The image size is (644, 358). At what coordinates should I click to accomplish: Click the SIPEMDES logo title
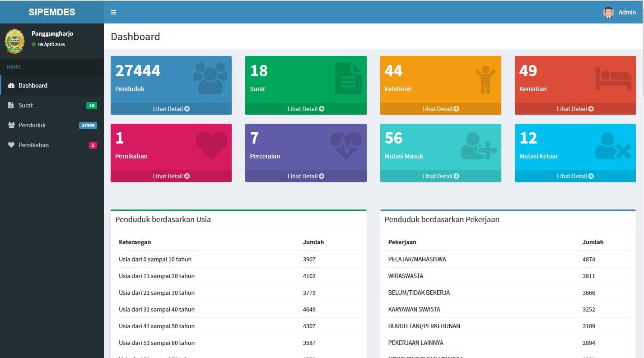(x=52, y=12)
